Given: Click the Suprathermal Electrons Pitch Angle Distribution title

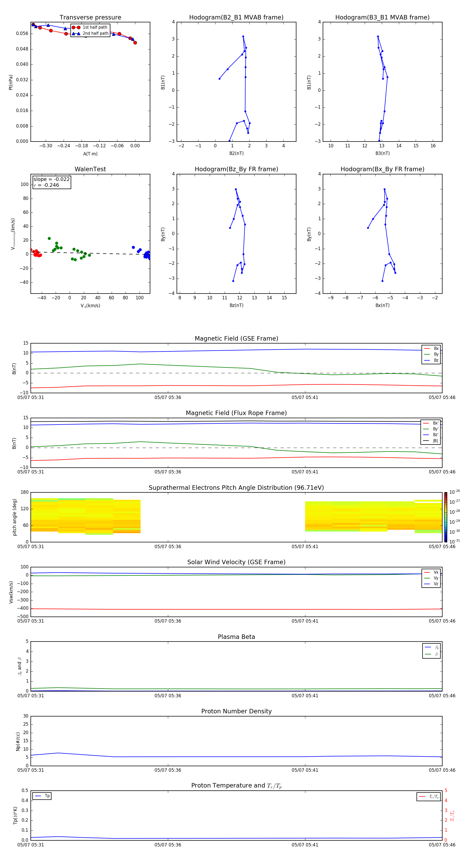Looking at the screenshot, I should [x=236, y=488].
